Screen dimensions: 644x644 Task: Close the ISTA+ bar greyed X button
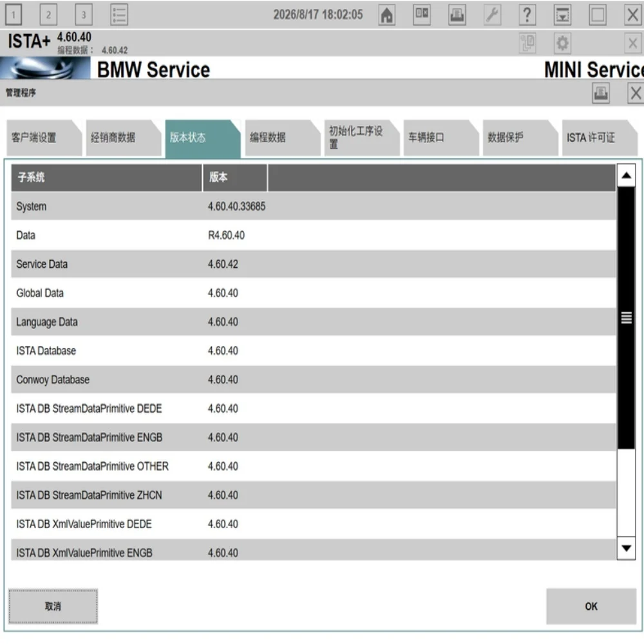pyautogui.click(x=633, y=43)
